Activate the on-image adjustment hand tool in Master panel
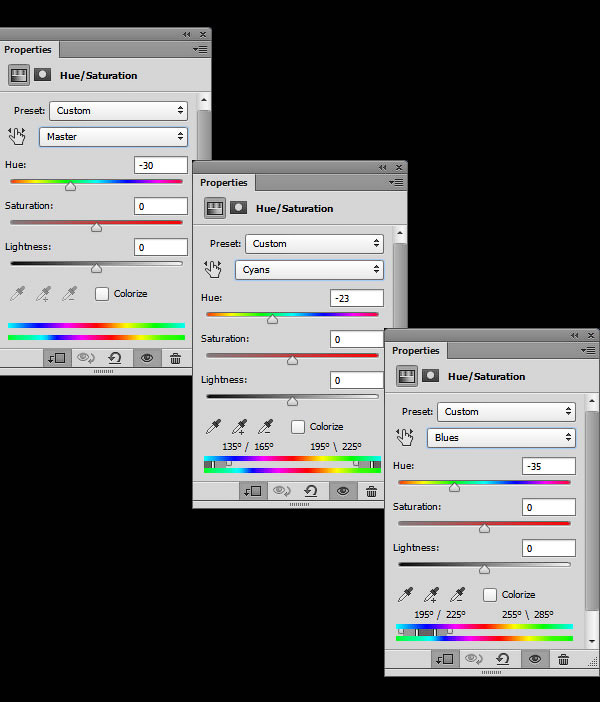 tap(17, 136)
